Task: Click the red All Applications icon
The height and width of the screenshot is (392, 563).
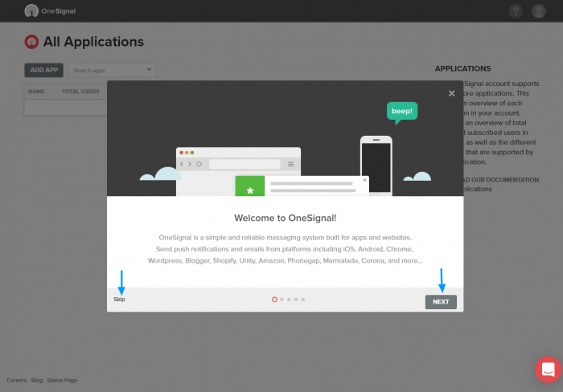Action: pyautogui.click(x=31, y=43)
